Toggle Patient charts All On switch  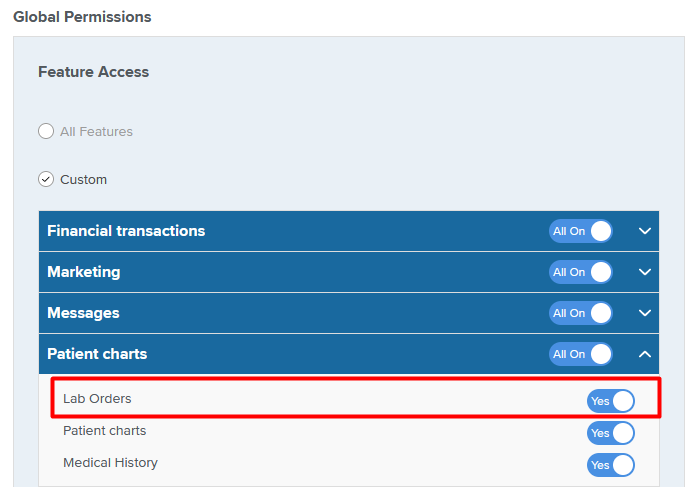pyautogui.click(x=581, y=354)
